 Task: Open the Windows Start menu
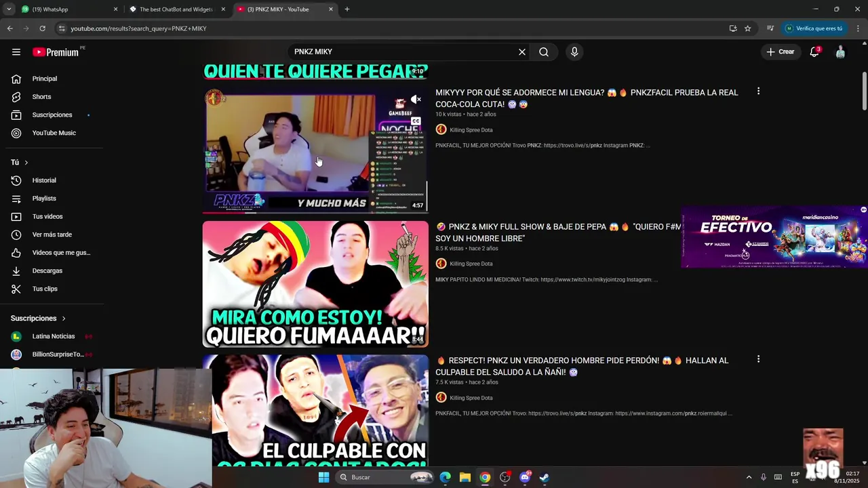[324, 477]
